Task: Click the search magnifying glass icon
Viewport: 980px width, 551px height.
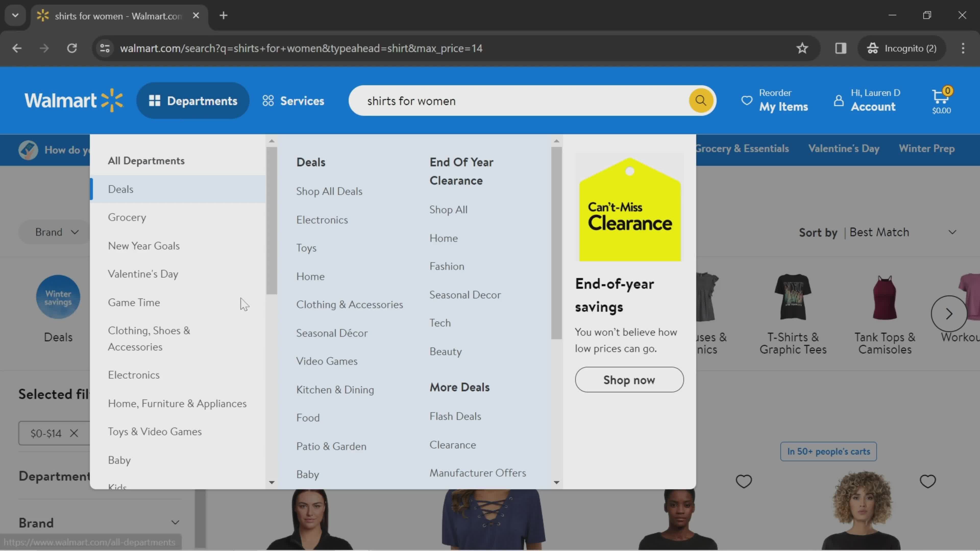Action: pos(701,100)
